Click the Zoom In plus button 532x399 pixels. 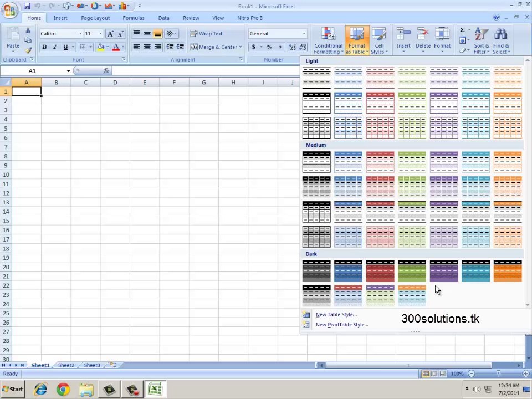(x=526, y=374)
